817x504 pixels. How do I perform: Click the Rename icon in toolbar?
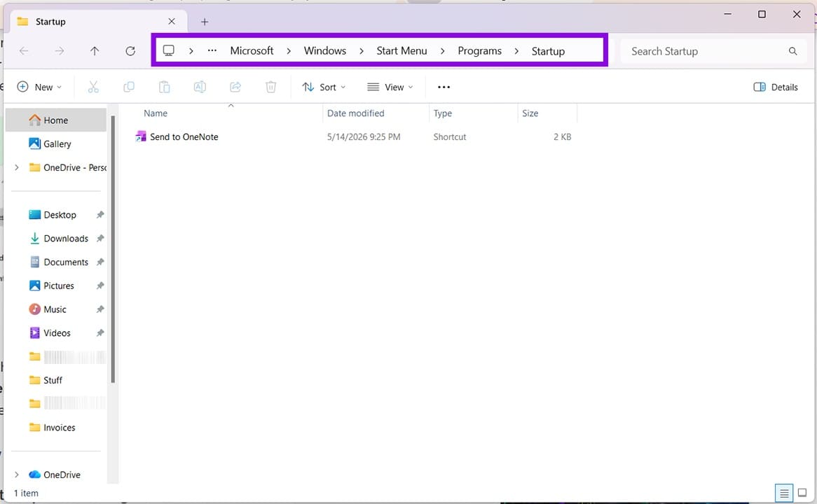point(200,87)
